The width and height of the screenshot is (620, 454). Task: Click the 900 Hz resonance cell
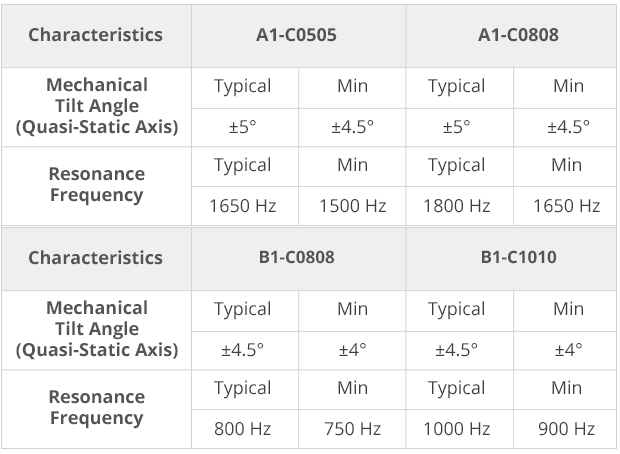565,429
